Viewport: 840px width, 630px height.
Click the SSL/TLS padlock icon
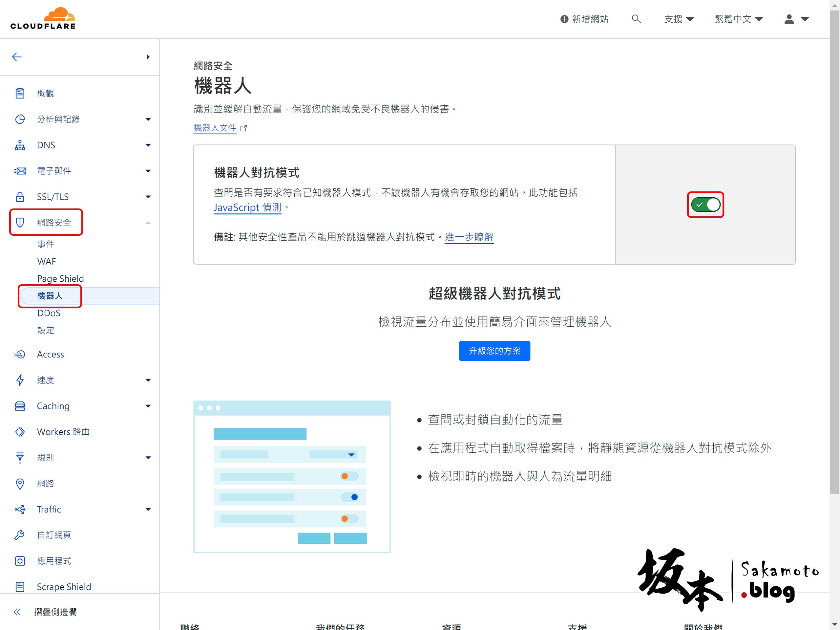click(x=20, y=197)
